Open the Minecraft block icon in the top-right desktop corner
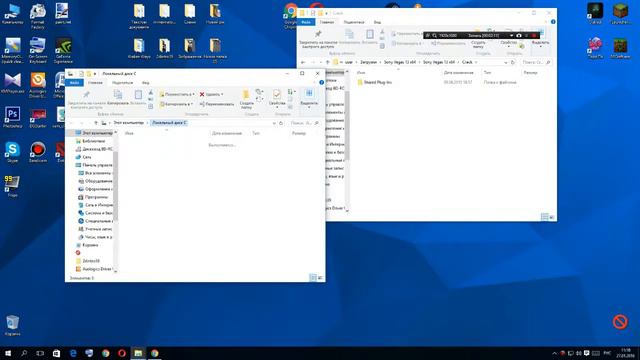The image size is (640, 360). [x=620, y=14]
